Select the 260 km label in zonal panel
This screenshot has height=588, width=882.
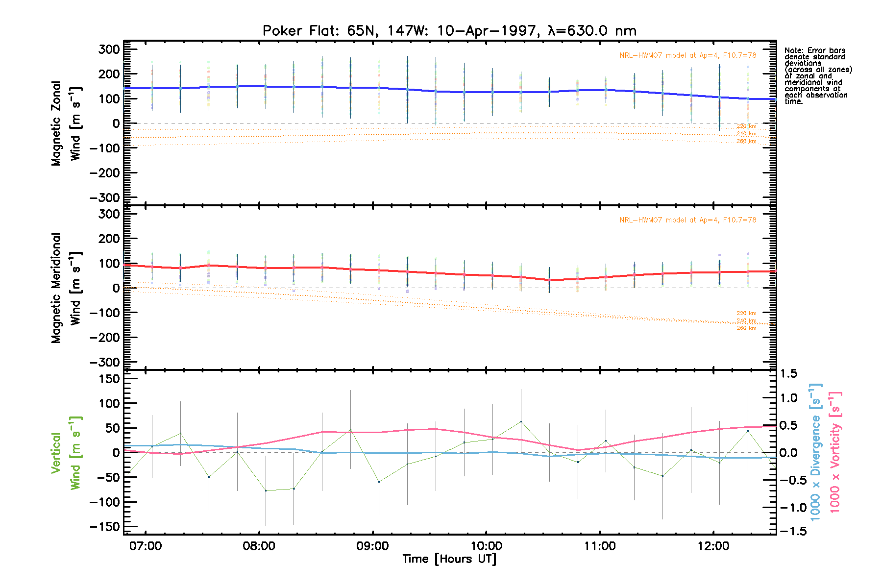pos(746,142)
